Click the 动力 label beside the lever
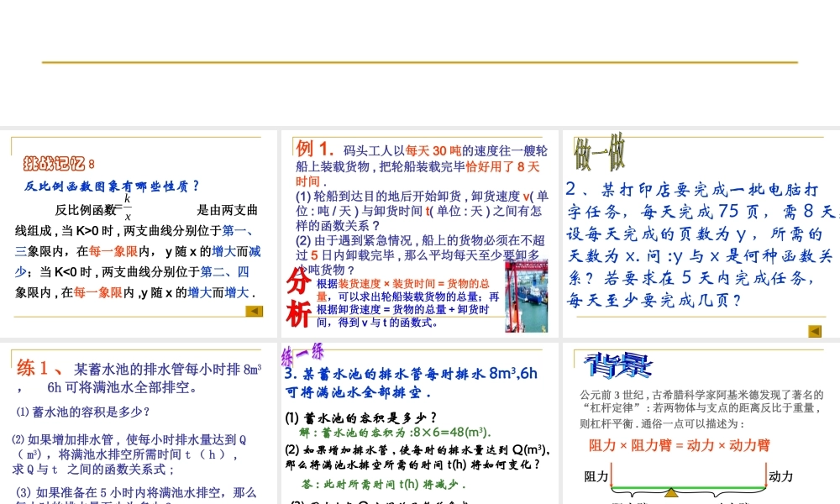Screen dimensions: 840x504 (780, 476)
